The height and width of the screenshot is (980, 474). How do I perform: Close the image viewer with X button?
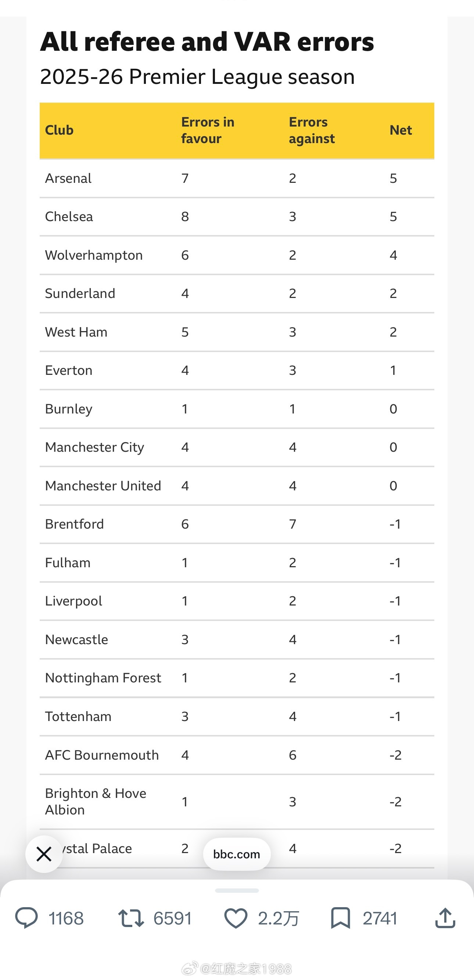(44, 854)
